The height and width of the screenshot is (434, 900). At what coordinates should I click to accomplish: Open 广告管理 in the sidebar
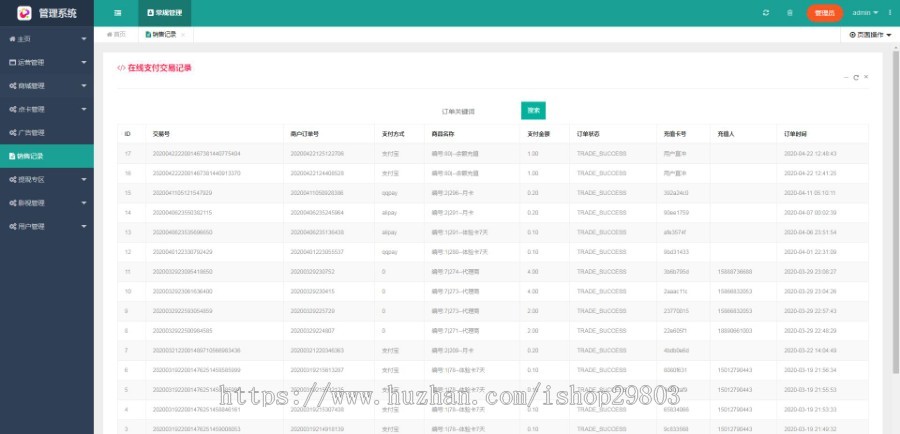point(46,132)
